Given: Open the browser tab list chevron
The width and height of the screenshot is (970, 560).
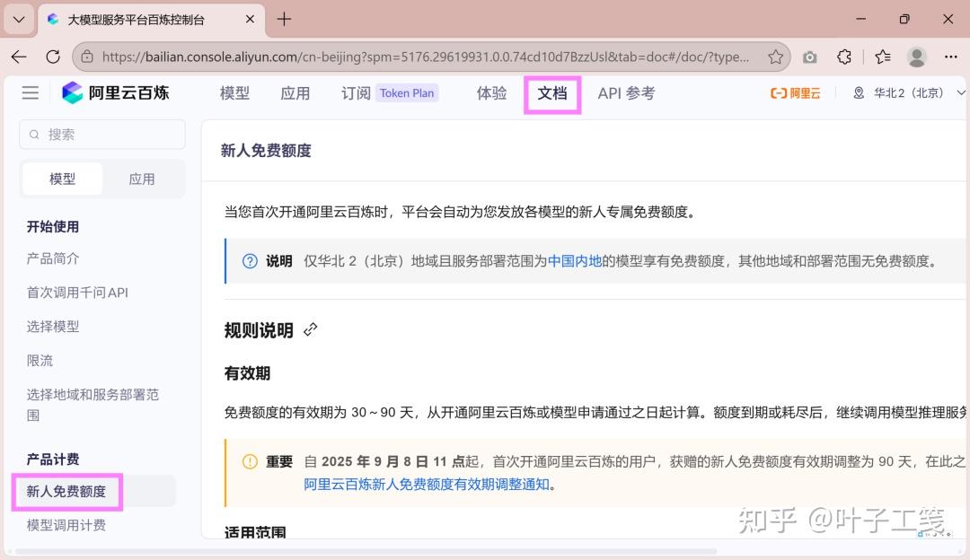Looking at the screenshot, I should 19,19.
